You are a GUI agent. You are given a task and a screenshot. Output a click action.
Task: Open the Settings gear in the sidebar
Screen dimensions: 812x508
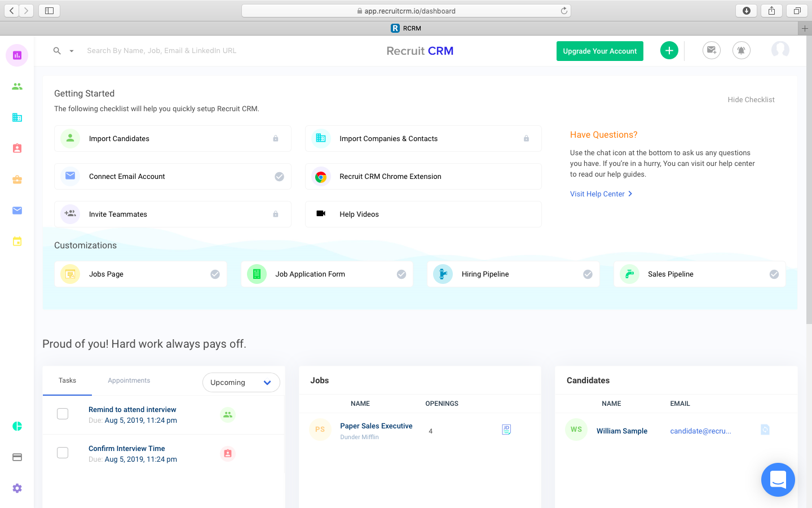point(17,488)
